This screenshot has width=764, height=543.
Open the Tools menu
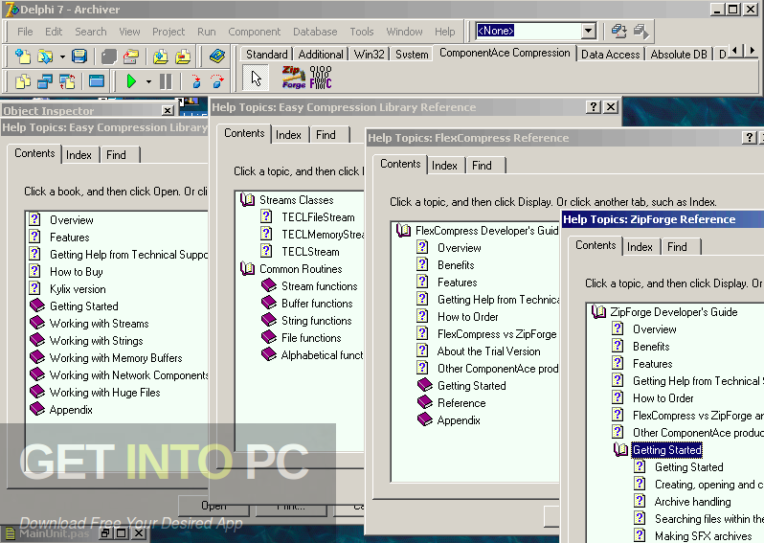[x=362, y=32]
